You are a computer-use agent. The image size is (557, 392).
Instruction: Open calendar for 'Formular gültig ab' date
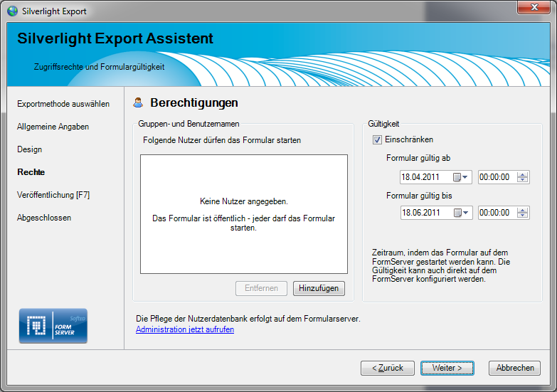pos(462,177)
